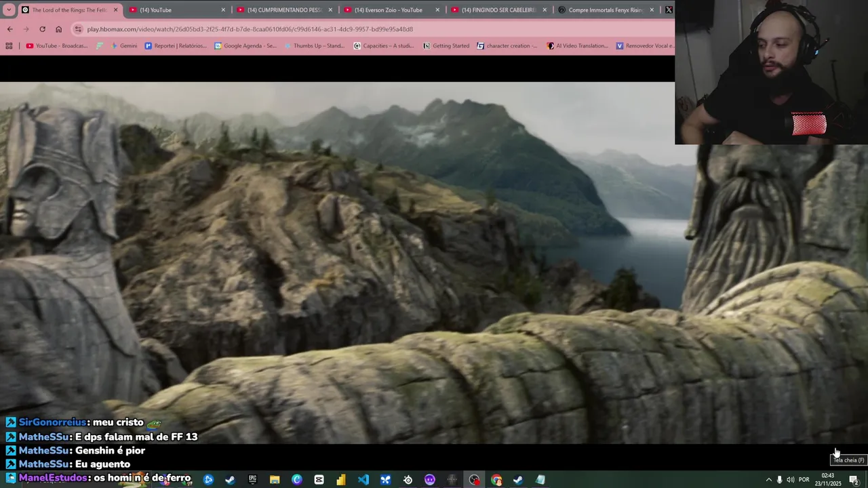Open the character creation bookmark
Screen dimensions: 868x488
(x=507, y=46)
